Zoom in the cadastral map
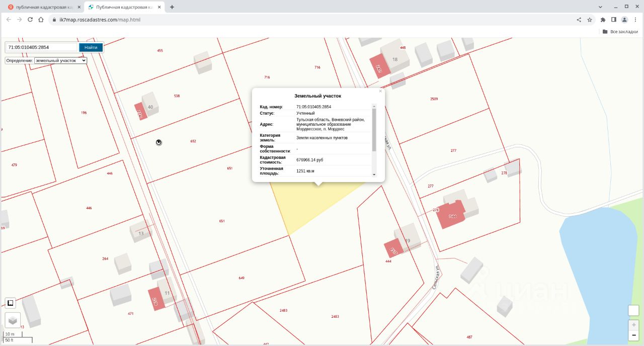The height and width of the screenshot is (346, 644). tap(634, 325)
